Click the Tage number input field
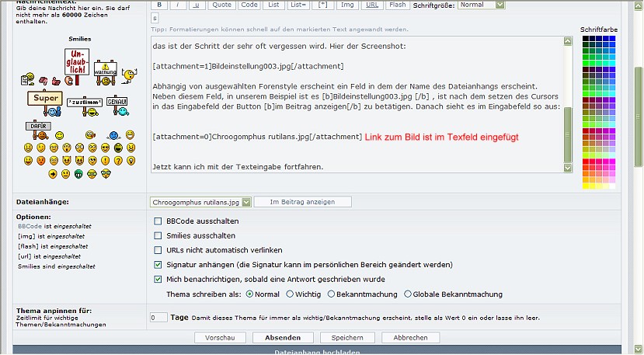 tap(158, 318)
